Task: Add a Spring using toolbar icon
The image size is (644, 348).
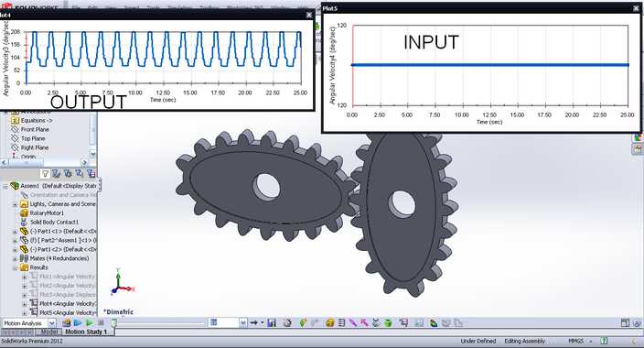Action: [341, 323]
